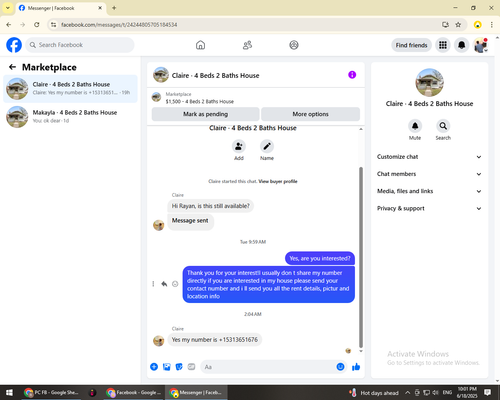Viewport: 500px width, 400px height.
Task: Switch to Facebook - Google taskbar window
Action: point(133,393)
